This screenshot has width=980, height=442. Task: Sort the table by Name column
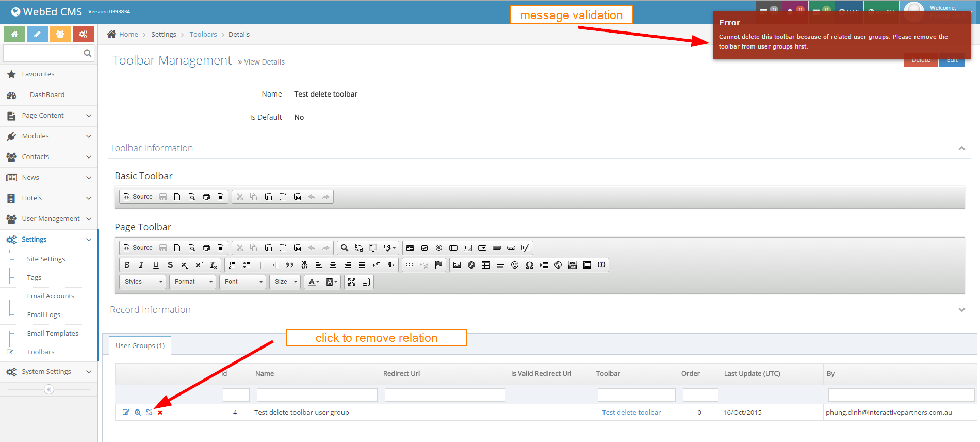coord(265,373)
